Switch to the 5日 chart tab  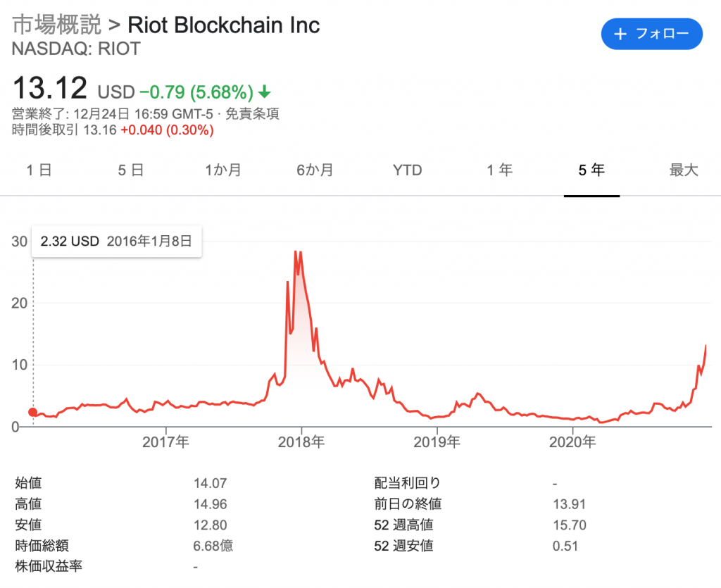coord(131,170)
